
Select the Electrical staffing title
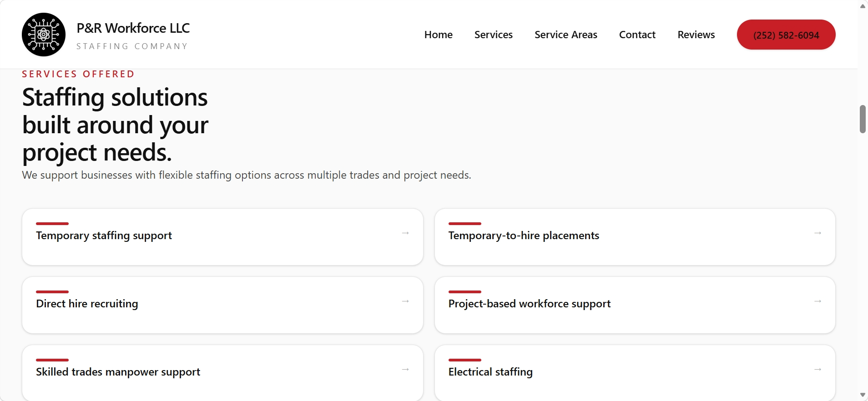click(x=490, y=372)
